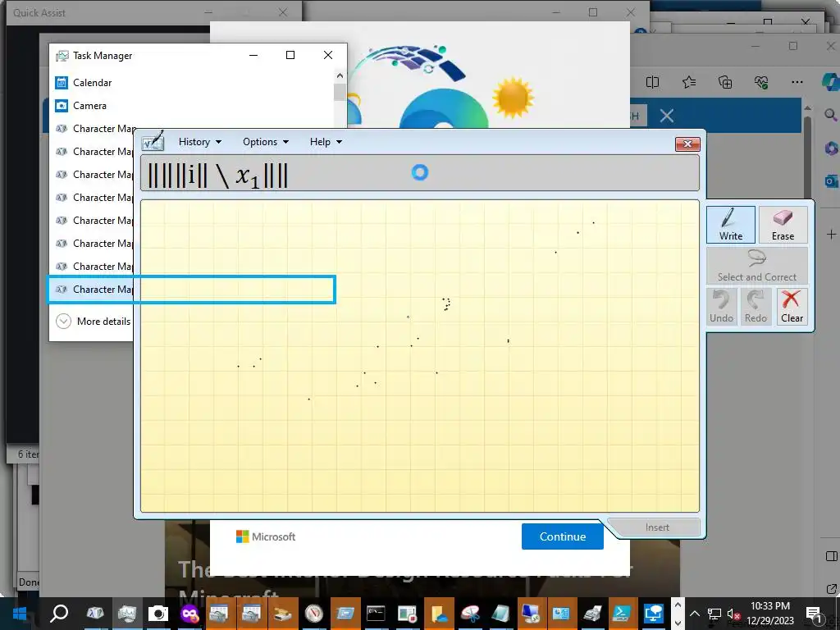Open Command Prompt on taskbar
Viewport: 840px width, 630px height.
[376, 614]
